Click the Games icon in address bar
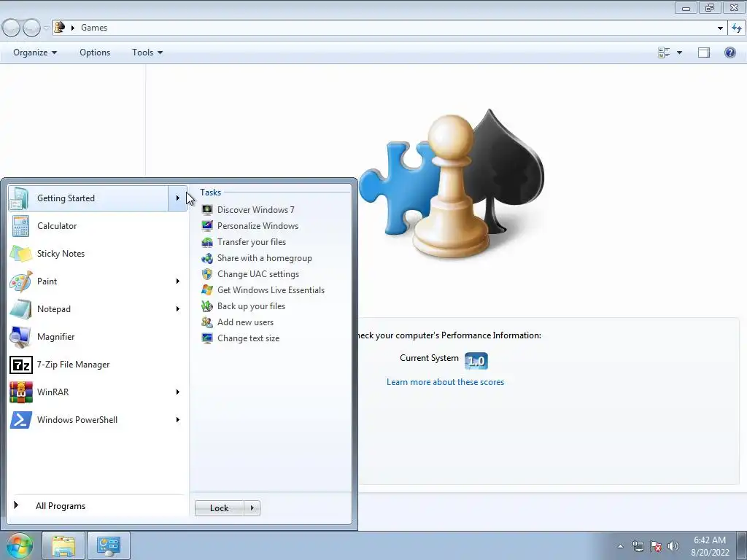 point(60,27)
